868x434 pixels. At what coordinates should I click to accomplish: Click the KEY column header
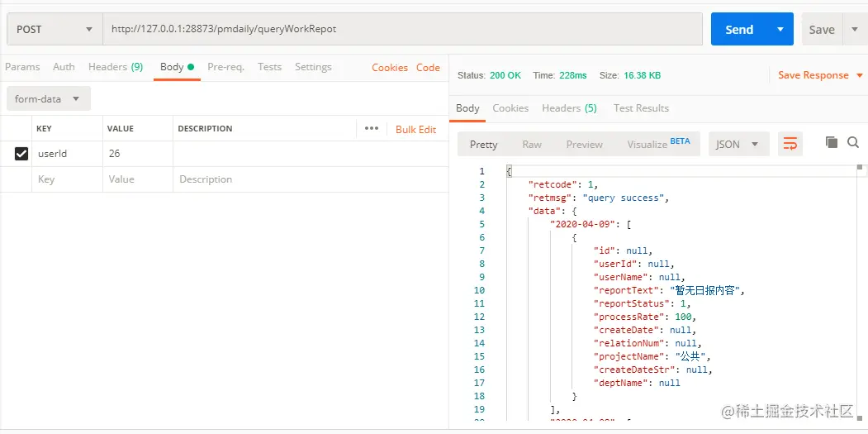(x=44, y=129)
